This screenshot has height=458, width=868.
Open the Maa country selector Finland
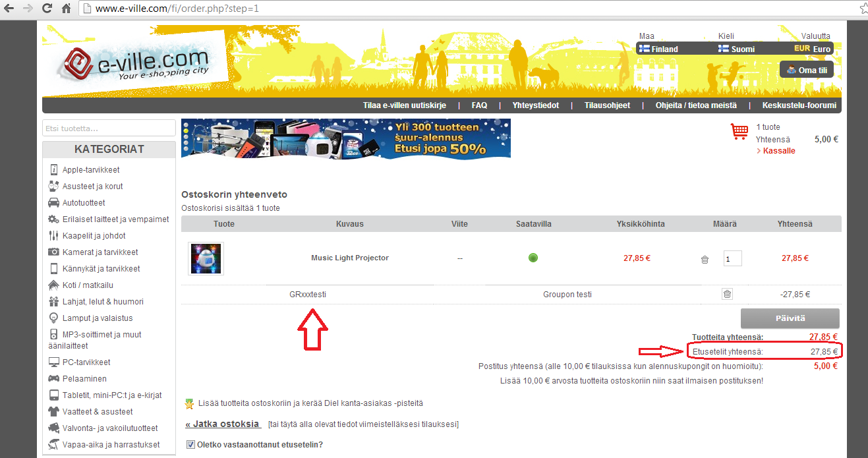pos(658,49)
